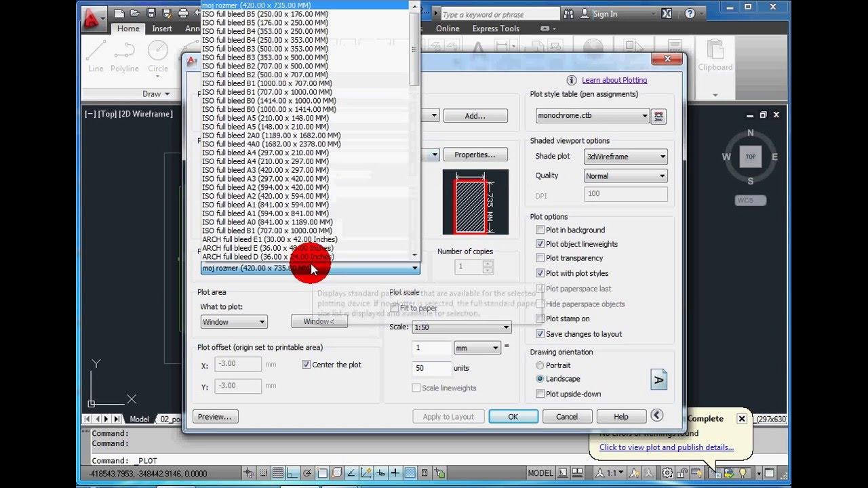Switch to the Insert ribbon tab
Image resolution: width=868 pixels, height=488 pixels.
(x=162, y=28)
